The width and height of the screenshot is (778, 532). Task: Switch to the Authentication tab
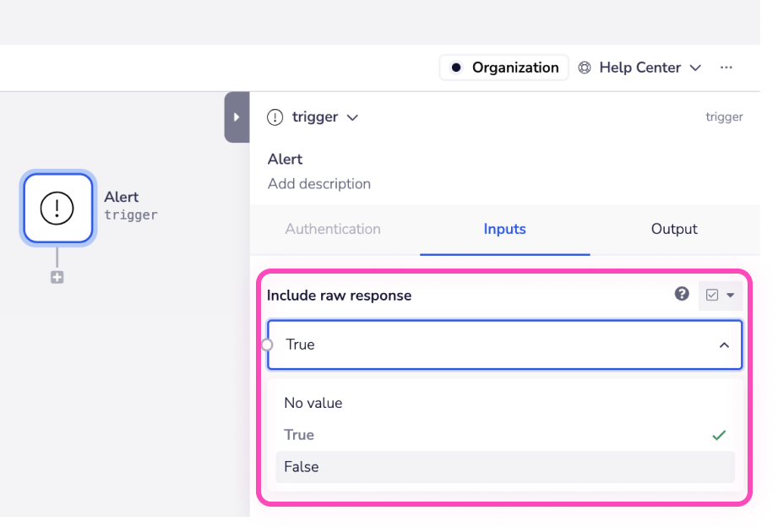(x=333, y=229)
